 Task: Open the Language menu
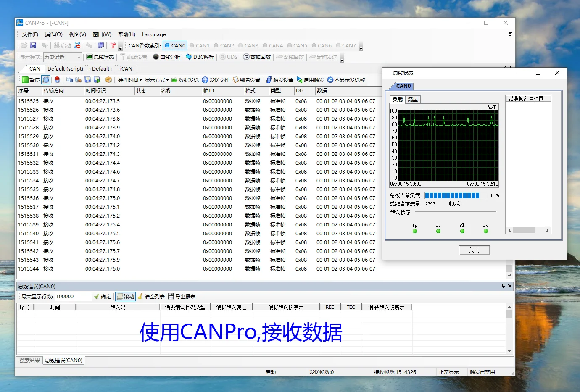[154, 34]
